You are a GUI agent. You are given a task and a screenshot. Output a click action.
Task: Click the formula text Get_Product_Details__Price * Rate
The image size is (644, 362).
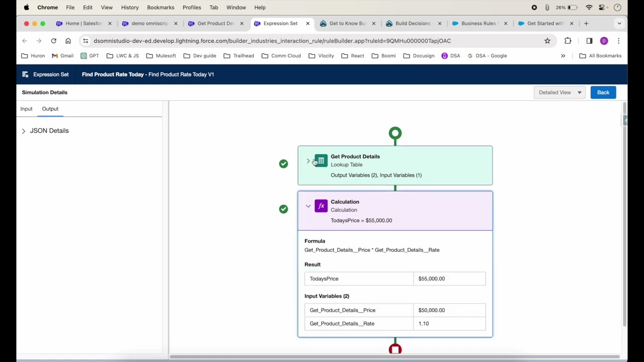[x=372, y=250]
